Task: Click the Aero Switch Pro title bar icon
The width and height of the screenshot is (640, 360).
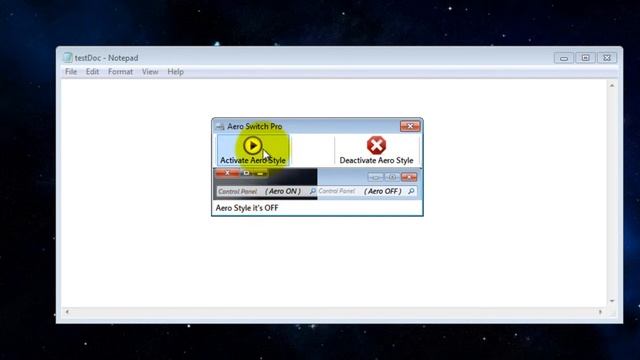Action: 220,127
